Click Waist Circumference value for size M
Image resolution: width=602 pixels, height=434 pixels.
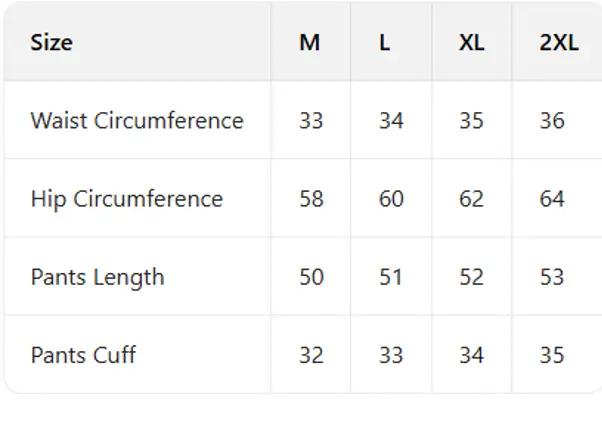[311, 121]
